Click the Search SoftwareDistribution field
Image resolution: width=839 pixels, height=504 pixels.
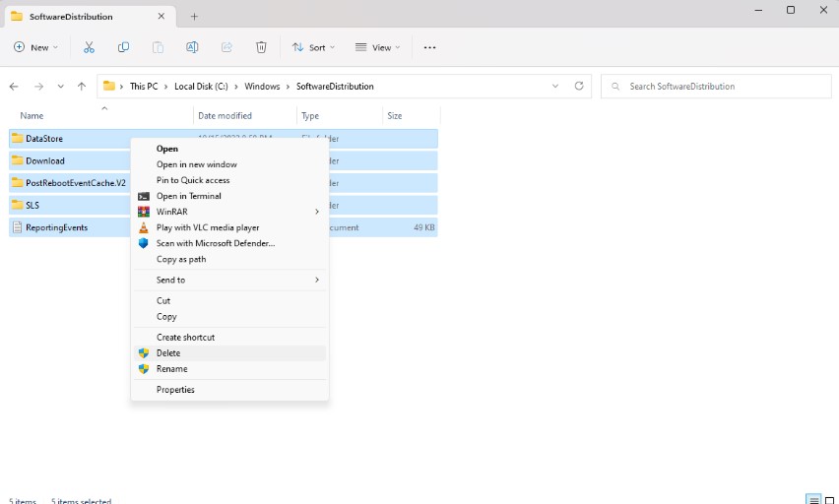tap(717, 87)
